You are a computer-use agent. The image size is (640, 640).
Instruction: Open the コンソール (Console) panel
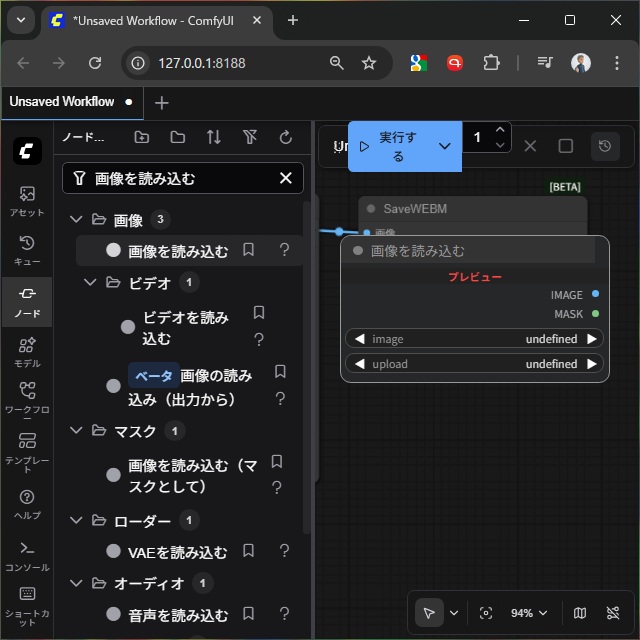pos(27,554)
